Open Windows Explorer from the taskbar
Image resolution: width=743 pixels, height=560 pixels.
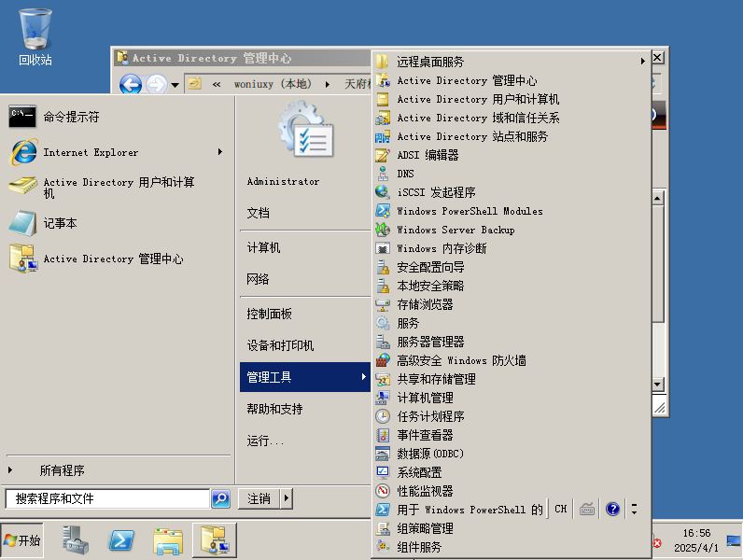point(168,540)
